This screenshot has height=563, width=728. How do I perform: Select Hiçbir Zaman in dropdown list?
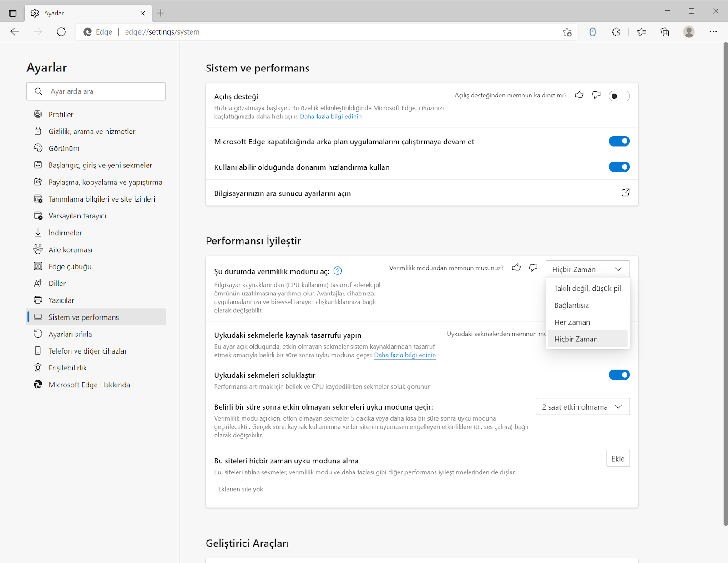click(x=588, y=339)
